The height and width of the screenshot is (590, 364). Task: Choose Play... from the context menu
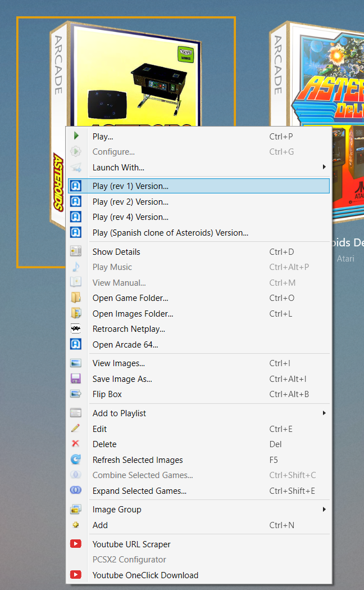coord(199,136)
